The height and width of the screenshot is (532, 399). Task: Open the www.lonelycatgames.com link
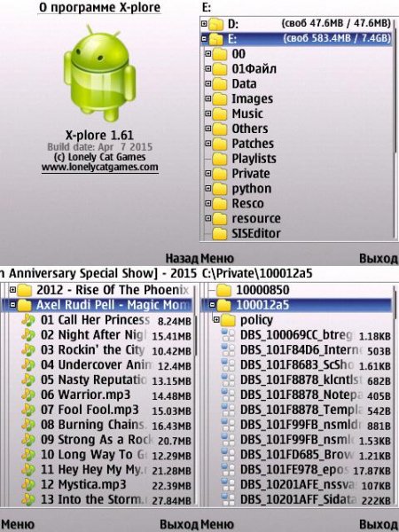tap(99, 167)
